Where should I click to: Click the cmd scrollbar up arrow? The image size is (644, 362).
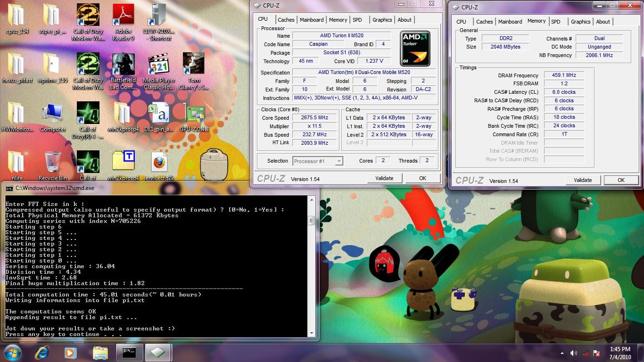click(311, 200)
